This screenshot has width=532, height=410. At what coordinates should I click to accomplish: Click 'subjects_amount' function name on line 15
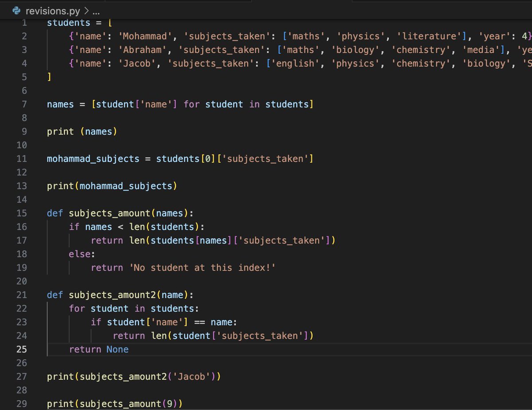click(110, 213)
